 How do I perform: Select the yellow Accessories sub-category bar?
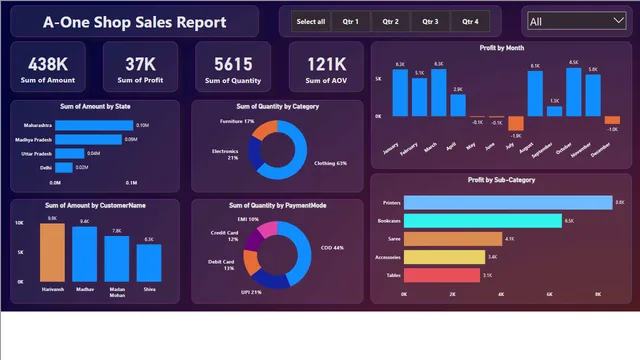[x=444, y=257]
